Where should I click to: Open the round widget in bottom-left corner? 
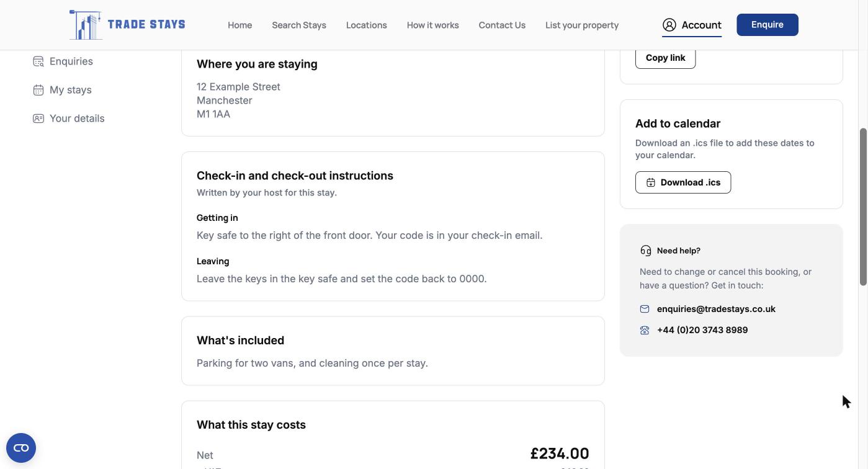[x=21, y=448]
